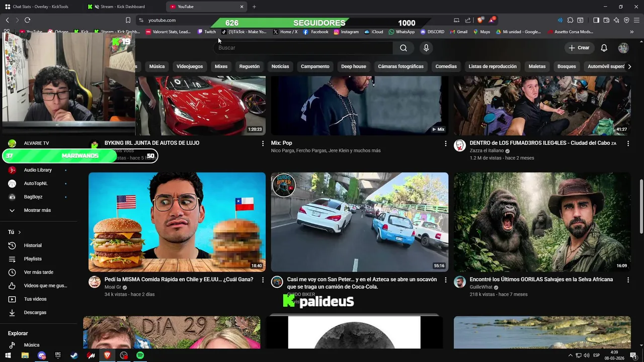
Task: Open Brave VPN shield icon
Action: tap(626, 20)
